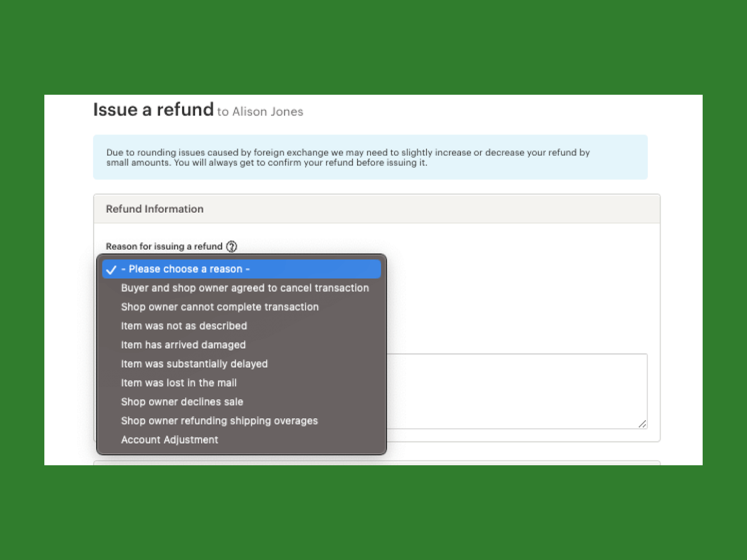Select 'Item was substantially delayed' option
This screenshot has width=747, height=560.
194,364
